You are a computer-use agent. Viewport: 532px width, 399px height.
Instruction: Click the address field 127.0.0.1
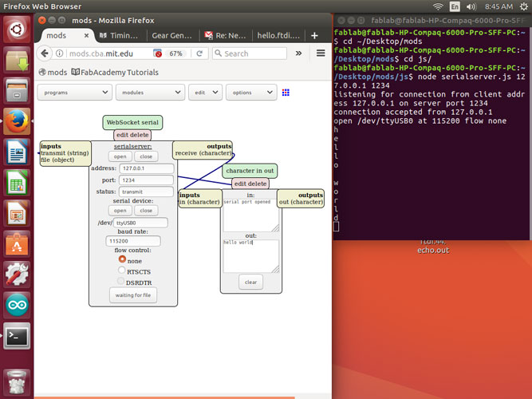(147, 168)
